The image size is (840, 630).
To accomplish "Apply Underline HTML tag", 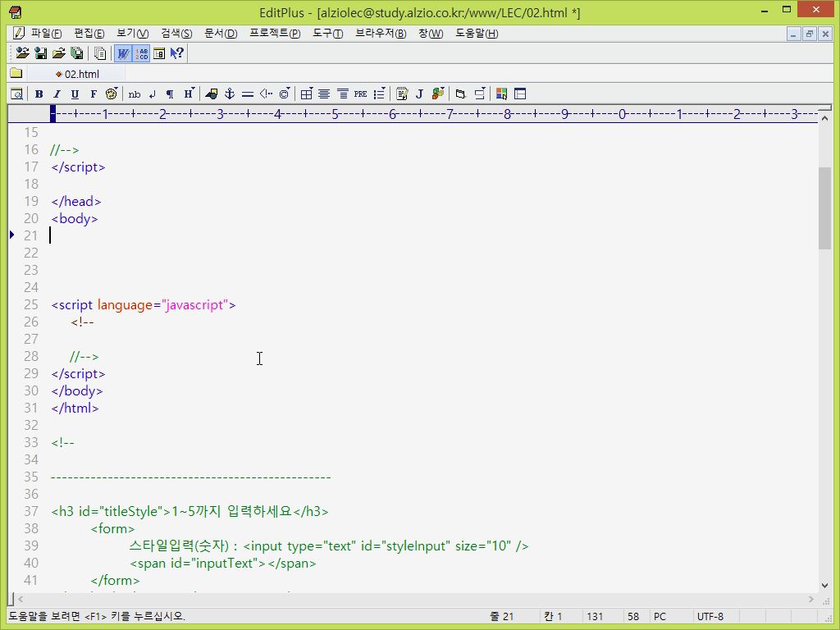I will coord(75,94).
